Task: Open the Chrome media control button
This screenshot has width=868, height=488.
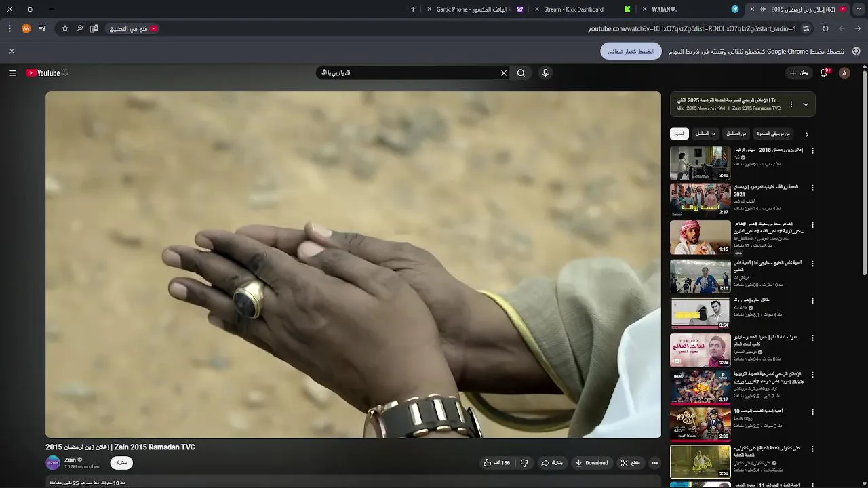Action: [x=42, y=28]
